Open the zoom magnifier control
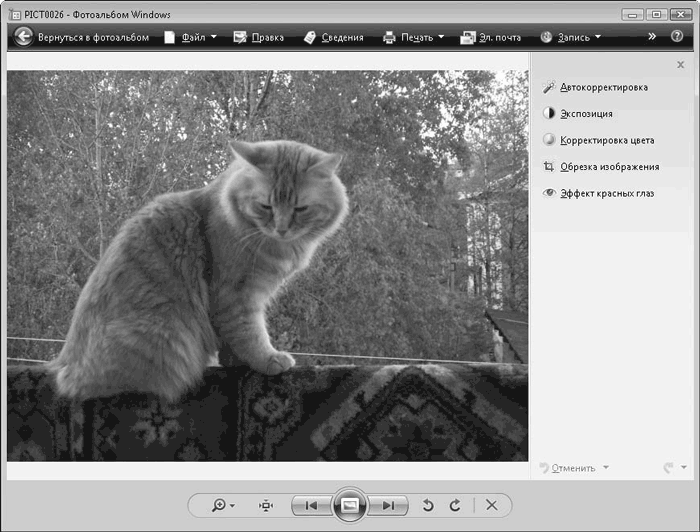Viewport: 700px width, 532px height. coord(220,506)
